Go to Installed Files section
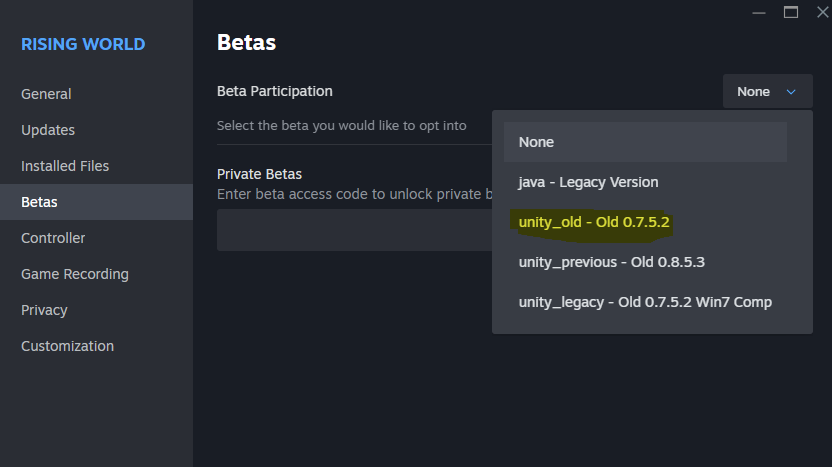This screenshot has height=467, width=832. click(x=65, y=166)
